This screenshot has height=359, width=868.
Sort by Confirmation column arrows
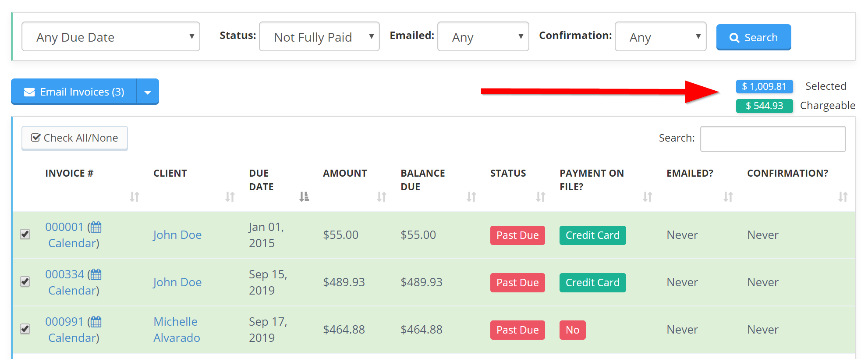point(843,197)
